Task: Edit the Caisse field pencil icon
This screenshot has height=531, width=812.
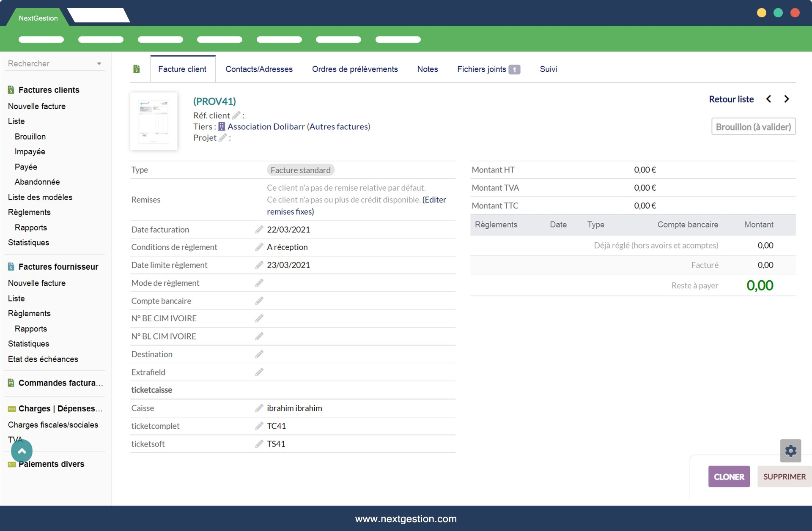Action: coord(259,408)
